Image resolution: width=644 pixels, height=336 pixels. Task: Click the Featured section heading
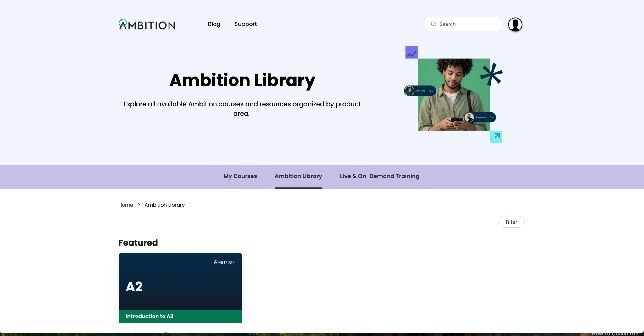click(138, 243)
